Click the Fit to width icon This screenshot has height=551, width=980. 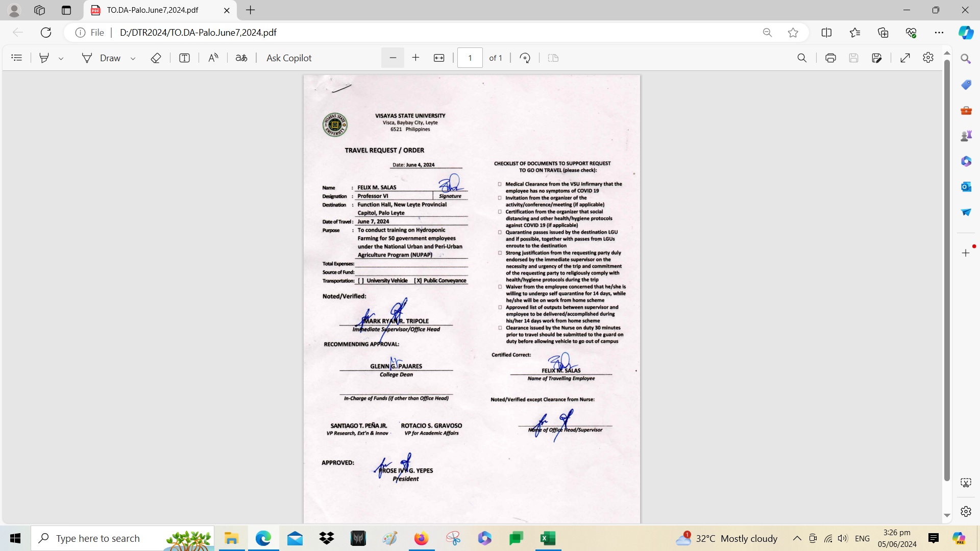[439, 58]
